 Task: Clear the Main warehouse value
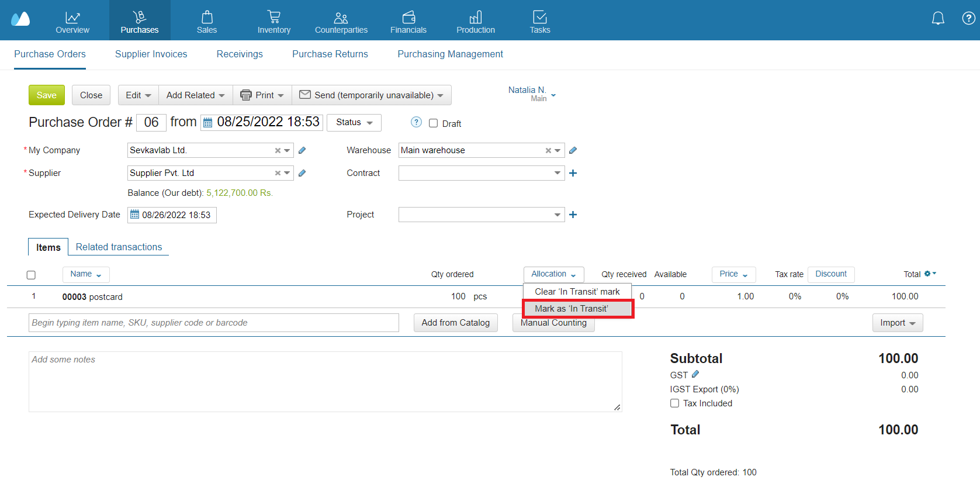click(x=548, y=151)
